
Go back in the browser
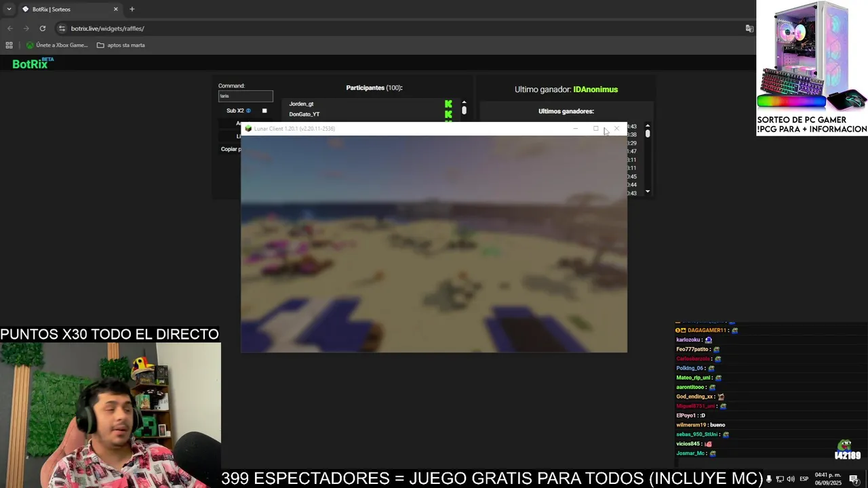(x=9, y=28)
